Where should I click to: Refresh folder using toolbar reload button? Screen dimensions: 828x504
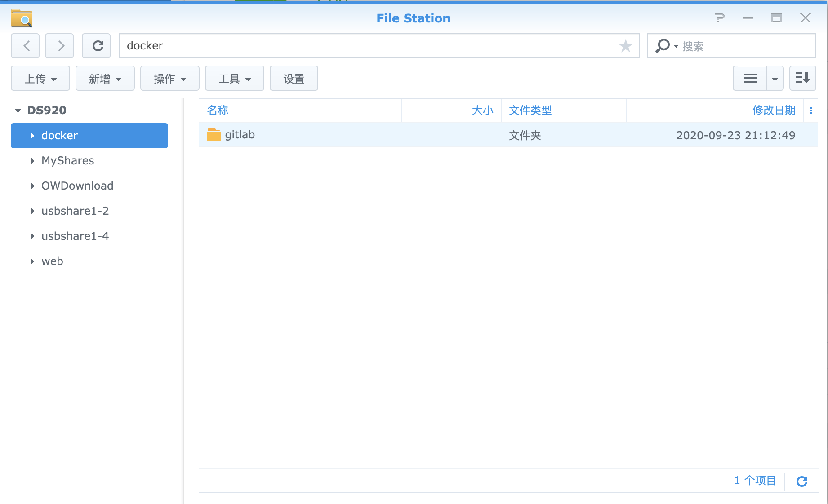tap(96, 46)
